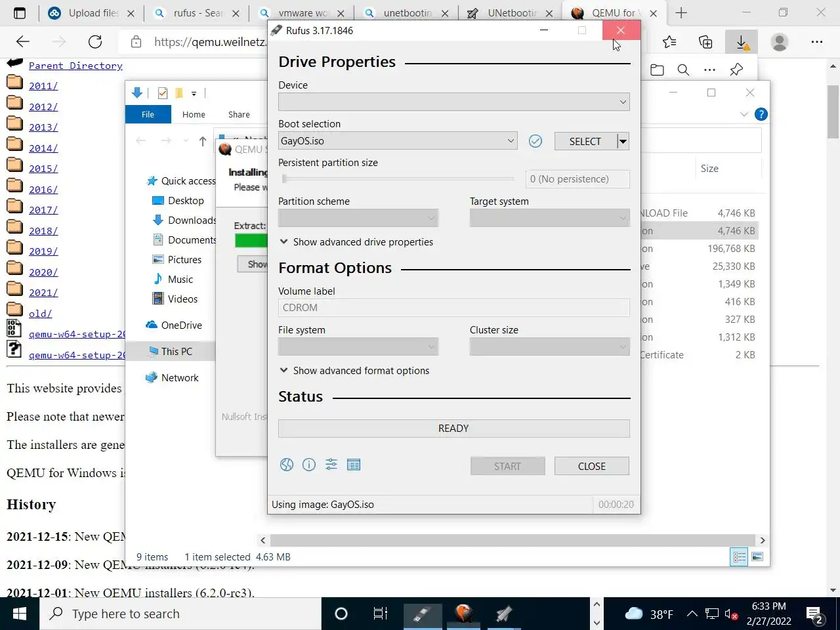Switch File Explorer to large icons view
This screenshot has height=630, width=840.
757,556
